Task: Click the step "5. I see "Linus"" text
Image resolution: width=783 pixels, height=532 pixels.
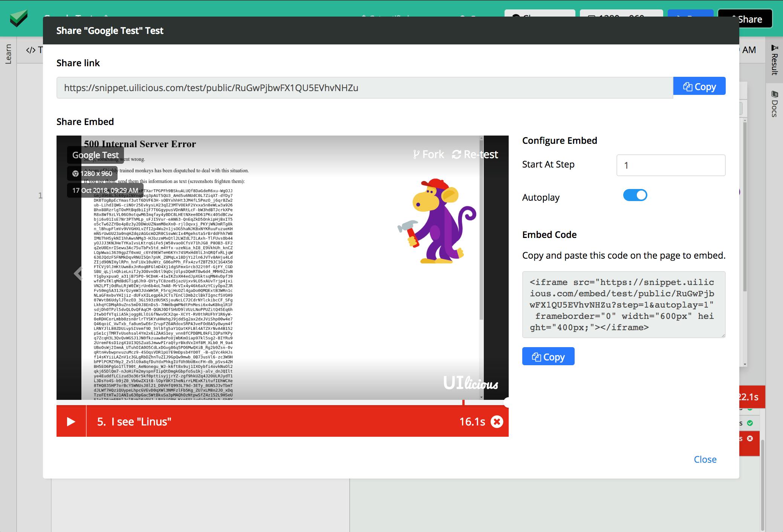Action: click(134, 422)
